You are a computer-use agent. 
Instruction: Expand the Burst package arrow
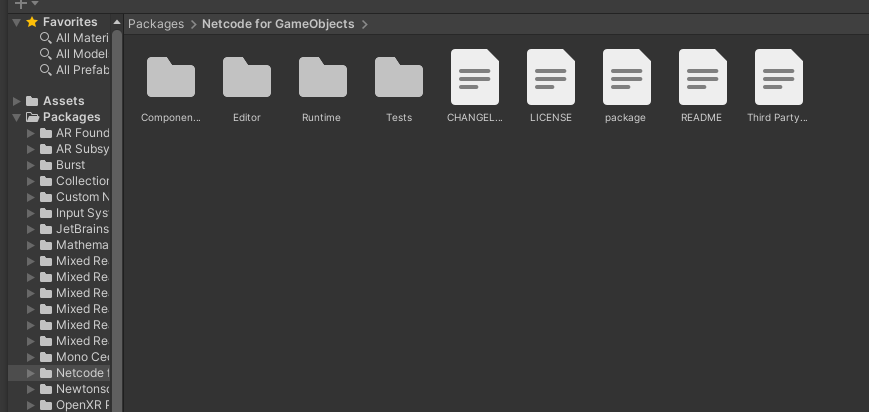[30, 166]
